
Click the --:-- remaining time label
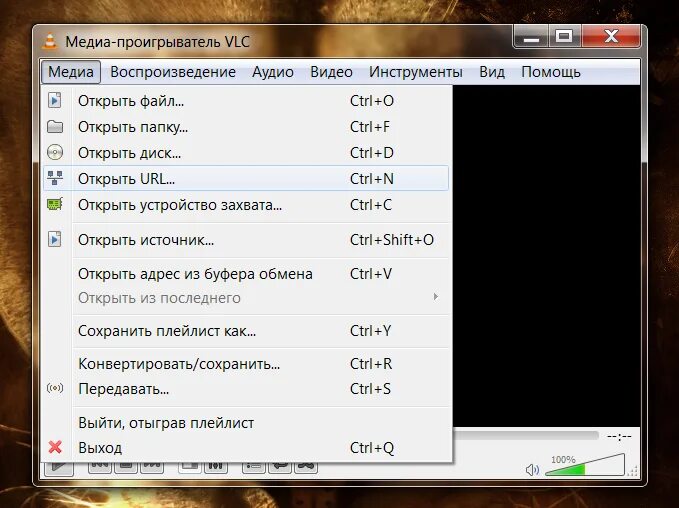coord(619,436)
